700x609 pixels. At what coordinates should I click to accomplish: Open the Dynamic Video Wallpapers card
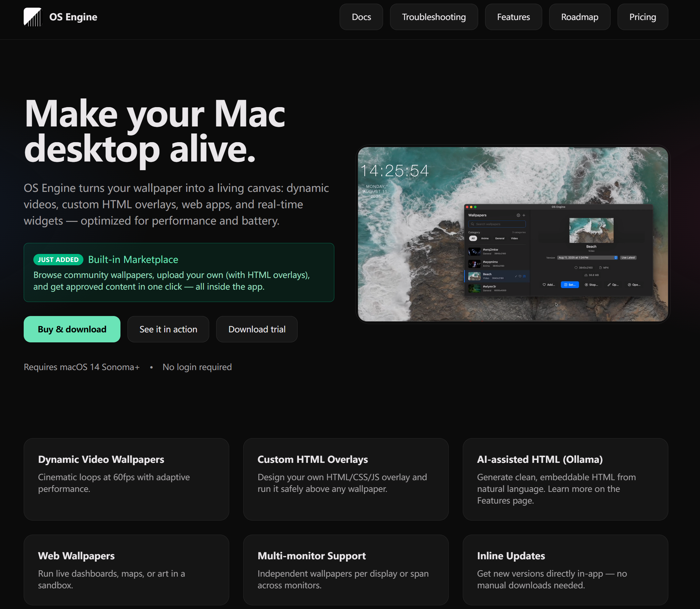[126, 479]
